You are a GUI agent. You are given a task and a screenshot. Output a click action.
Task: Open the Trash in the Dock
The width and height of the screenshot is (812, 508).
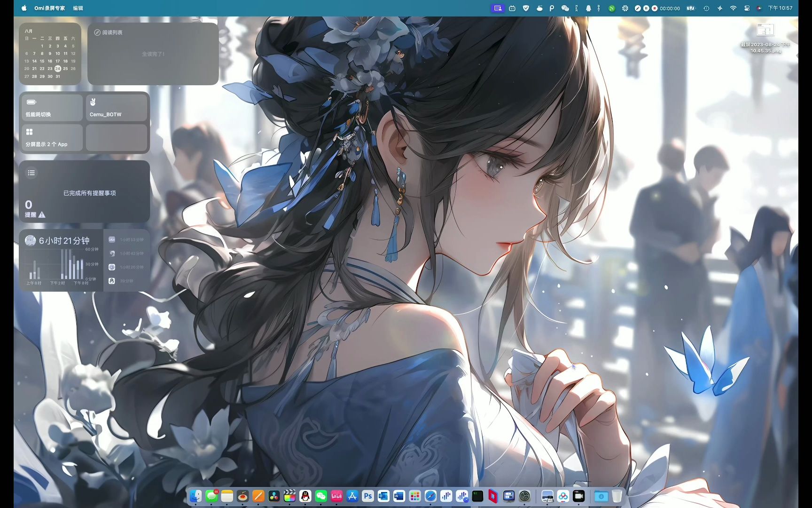point(617,496)
